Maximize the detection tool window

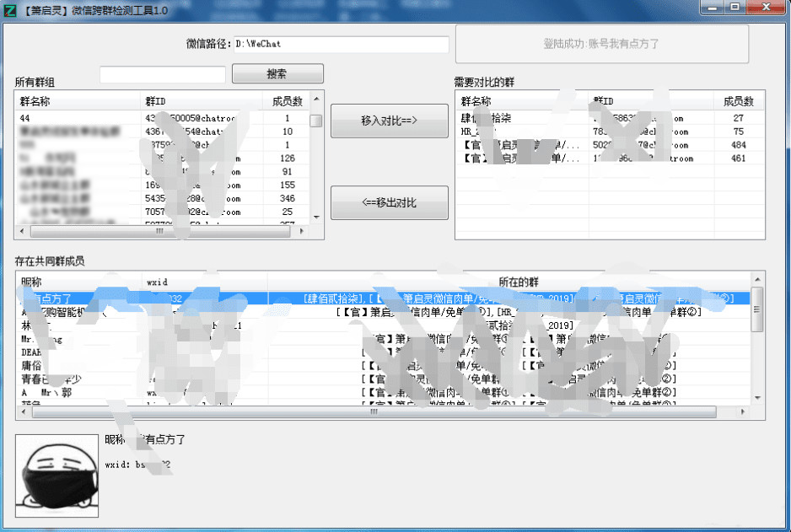[x=734, y=8]
